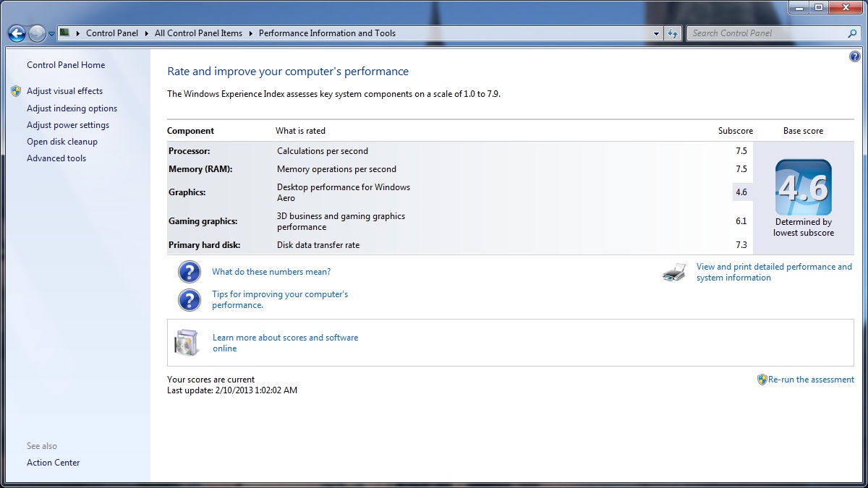Open View and print detailed performance link
Screen dimensions: 868x488
[774, 272]
